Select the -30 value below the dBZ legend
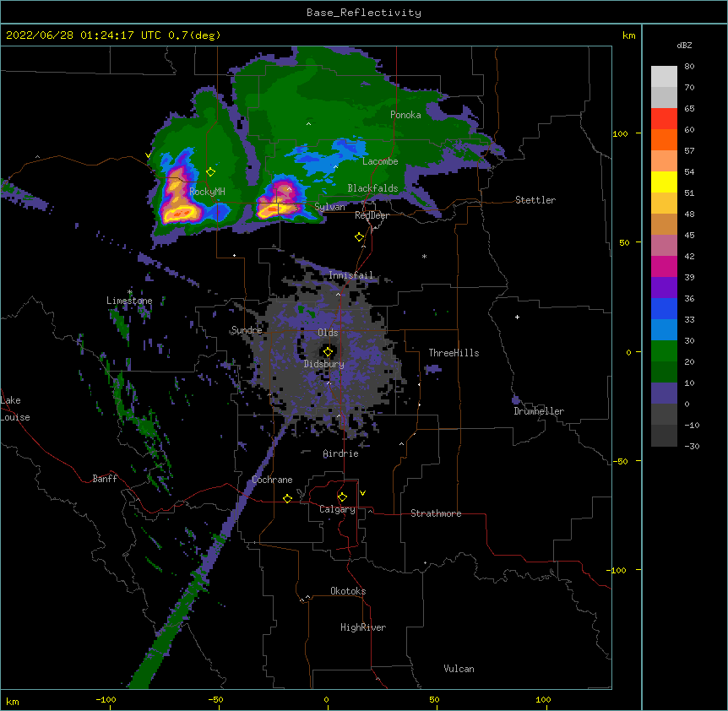728x711 pixels. coord(692,447)
